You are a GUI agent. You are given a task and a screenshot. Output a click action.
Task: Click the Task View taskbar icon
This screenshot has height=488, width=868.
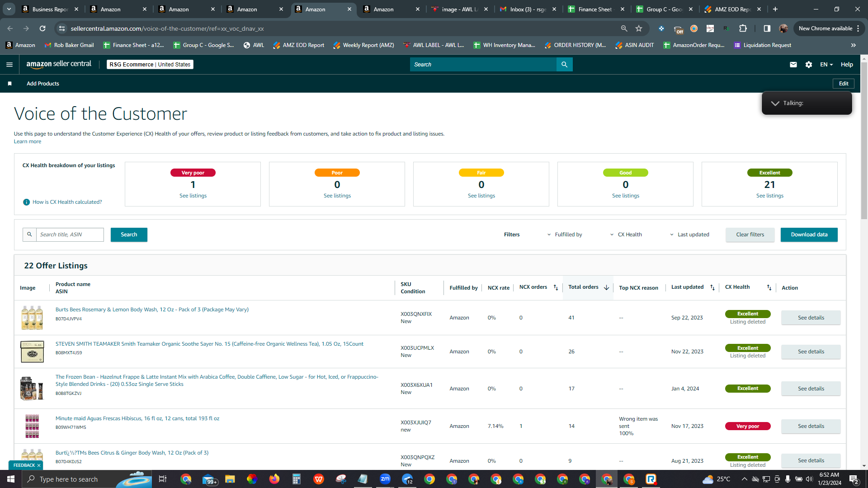(x=163, y=479)
